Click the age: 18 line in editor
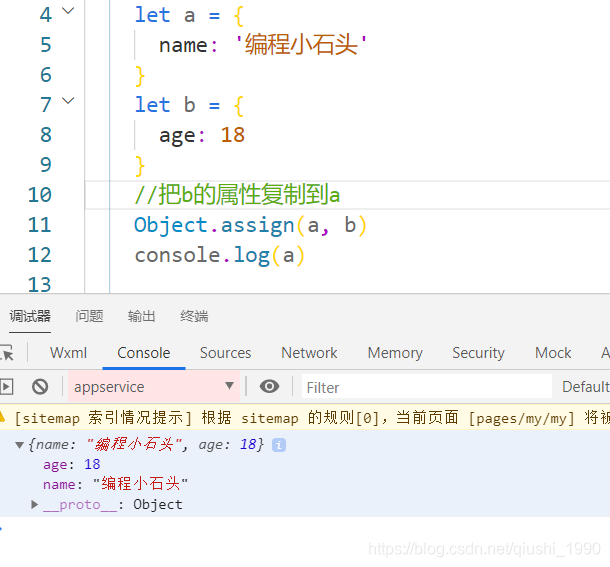Viewport: 610px width, 567px height. [x=202, y=135]
